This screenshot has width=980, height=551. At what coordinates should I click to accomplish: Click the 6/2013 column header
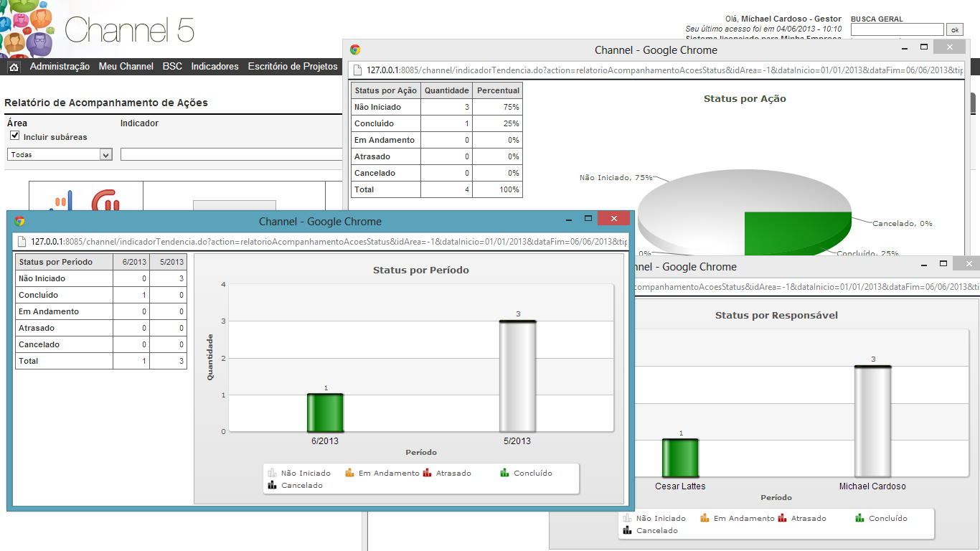click(131, 262)
